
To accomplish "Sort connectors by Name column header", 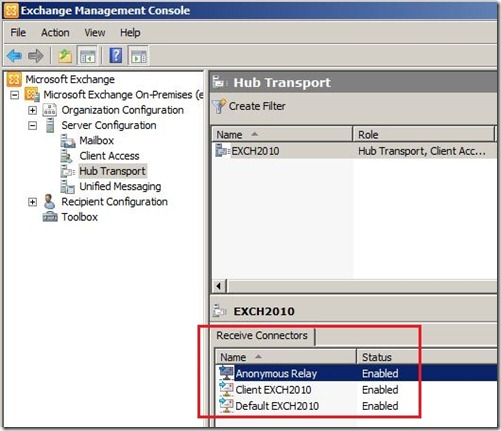I will click(x=285, y=357).
